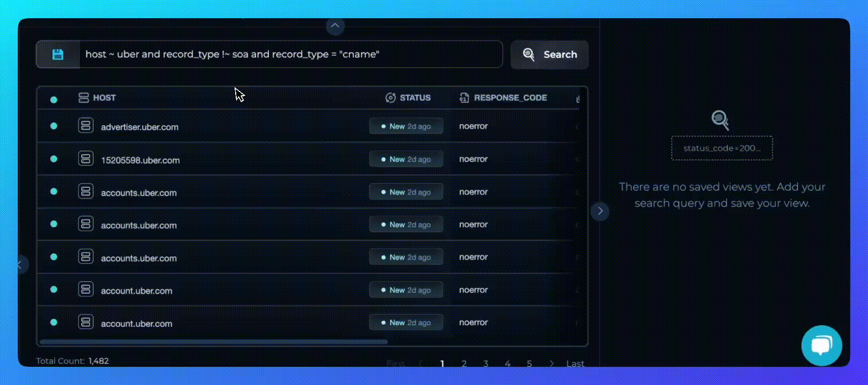Open the advertiser.uber.com host entry
The height and width of the screenshot is (385, 868).
coord(139,127)
